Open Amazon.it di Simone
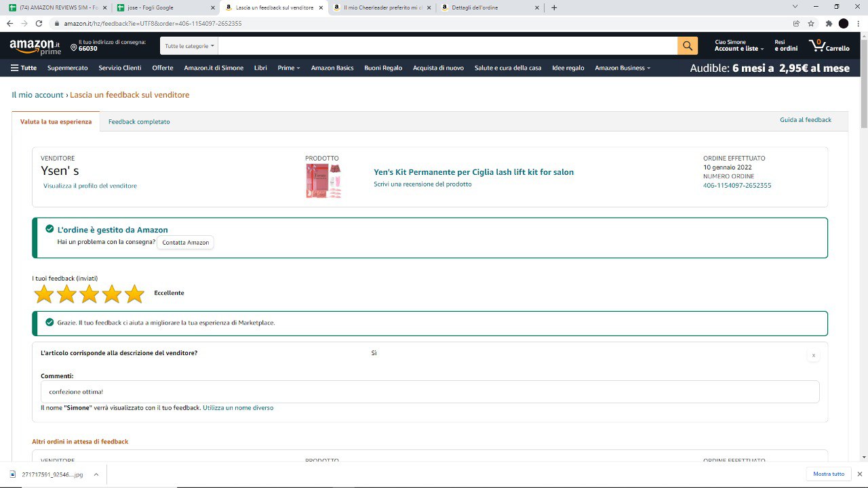Screen dimensions: 868x488 click(214, 68)
